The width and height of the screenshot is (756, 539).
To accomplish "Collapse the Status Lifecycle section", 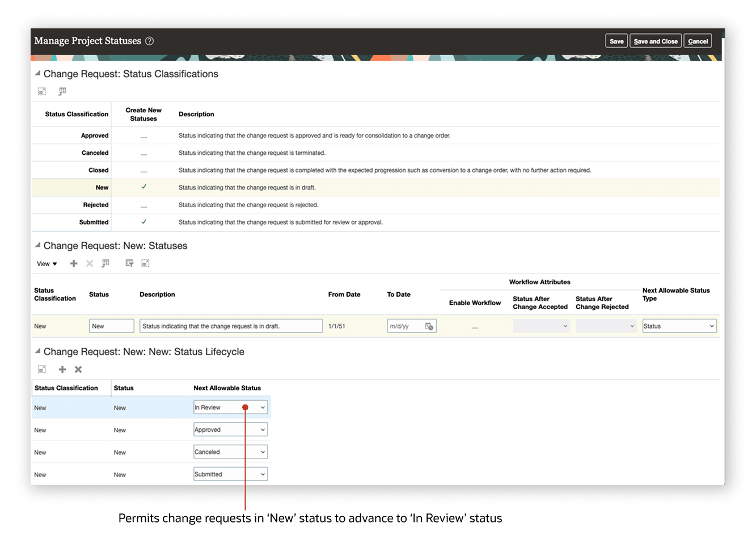I will point(37,351).
